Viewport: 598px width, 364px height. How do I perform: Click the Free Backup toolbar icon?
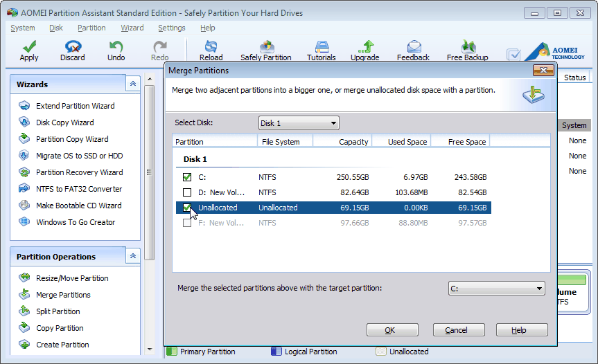(468, 51)
